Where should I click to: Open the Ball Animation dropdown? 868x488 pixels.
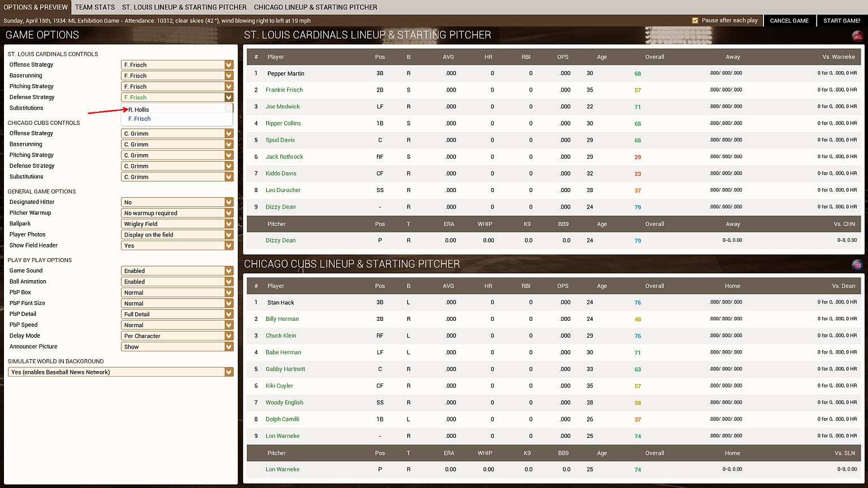(177, 281)
